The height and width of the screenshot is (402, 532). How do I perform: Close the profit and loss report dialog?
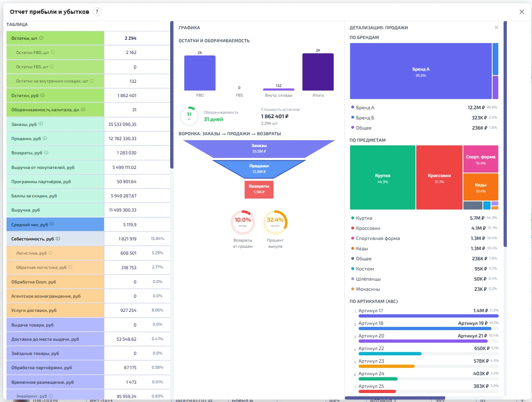pos(522,12)
